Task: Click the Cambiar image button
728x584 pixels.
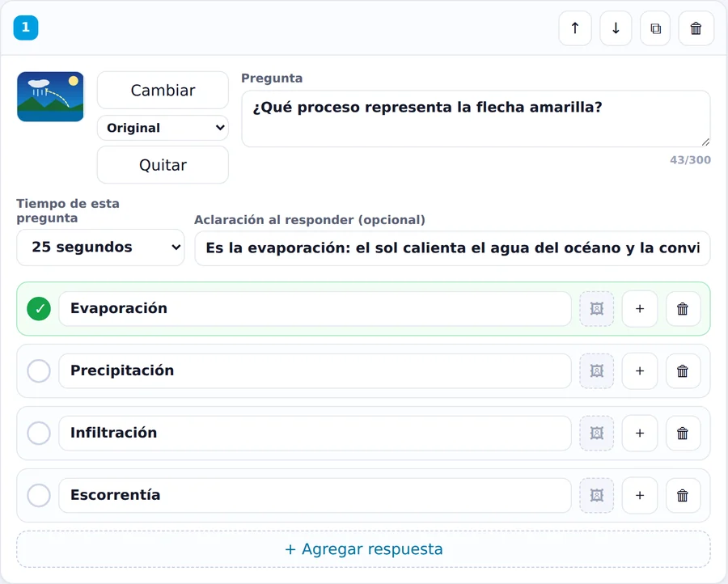Action: tap(163, 90)
